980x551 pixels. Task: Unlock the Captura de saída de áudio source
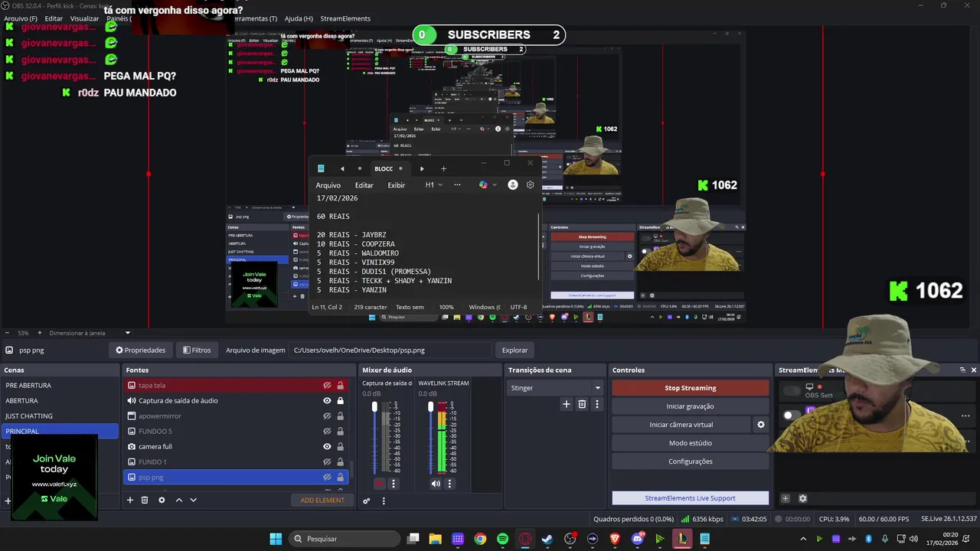tap(340, 400)
